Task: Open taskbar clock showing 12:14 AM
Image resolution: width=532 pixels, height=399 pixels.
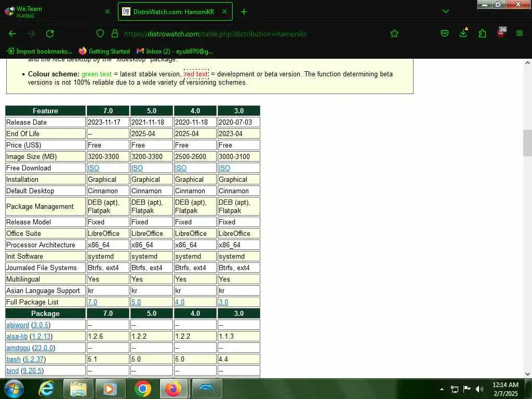Action: tap(506, 389)
